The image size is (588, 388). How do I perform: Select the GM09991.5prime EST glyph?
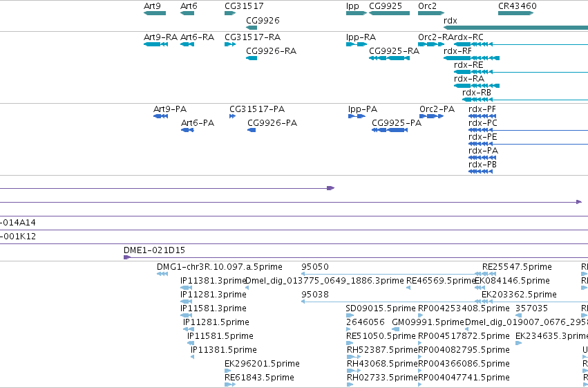coord(395,329)
